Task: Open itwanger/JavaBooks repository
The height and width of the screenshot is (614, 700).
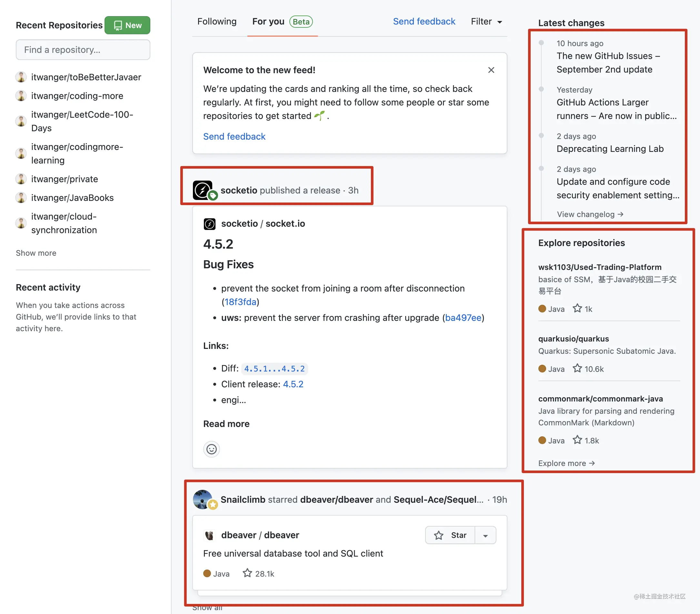Action: tap(72, 198)
